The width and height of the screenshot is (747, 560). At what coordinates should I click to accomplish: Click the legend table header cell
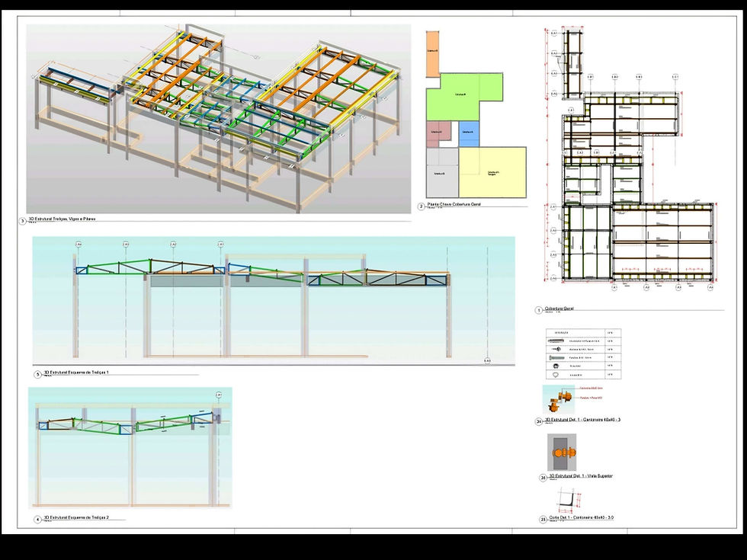point(575,332)
